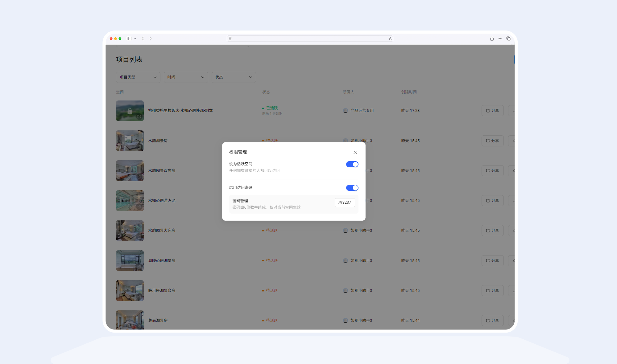Show tab overview icon
Image resolution: width=617 pixels, height=364 pixels.
[508, 39]
